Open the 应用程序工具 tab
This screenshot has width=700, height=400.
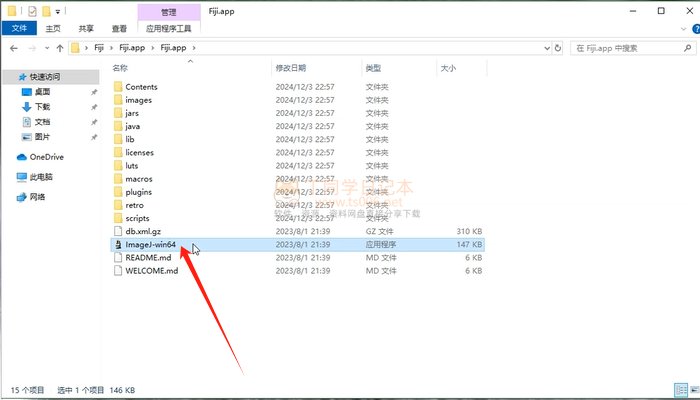click(x=170, y=29)
